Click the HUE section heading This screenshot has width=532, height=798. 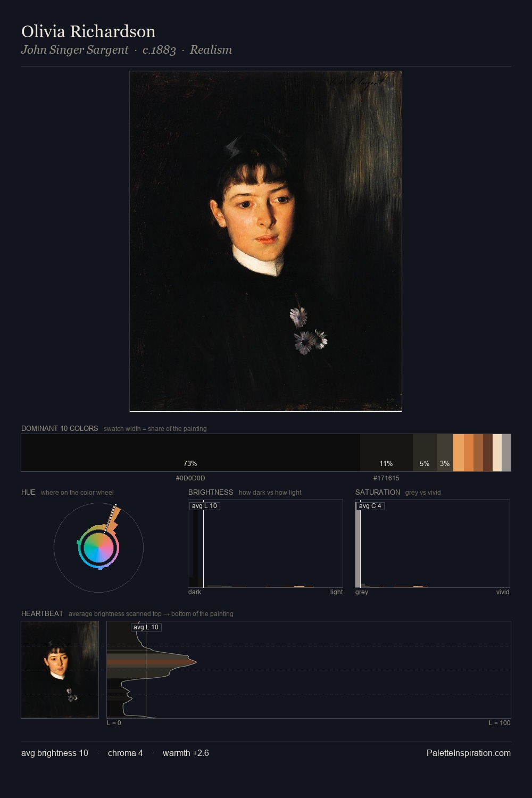pyautogui.click(x=28, y=492)
